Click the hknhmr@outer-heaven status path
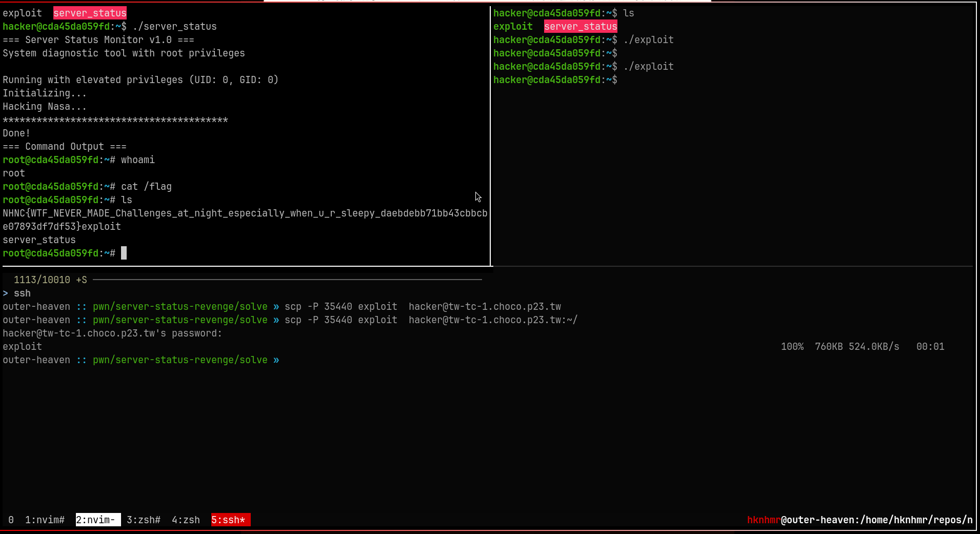 point(859,520)
